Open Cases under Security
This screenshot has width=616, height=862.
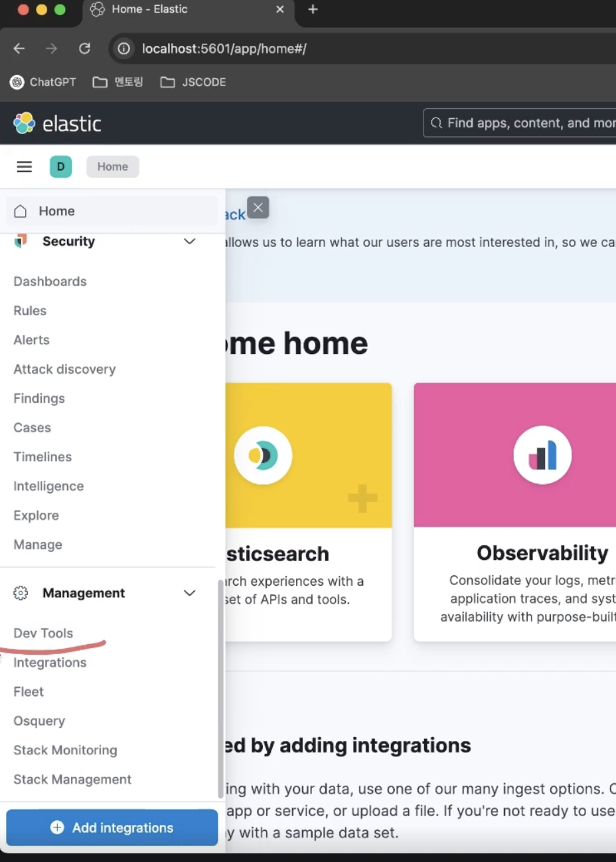click(x=33, y=428)
